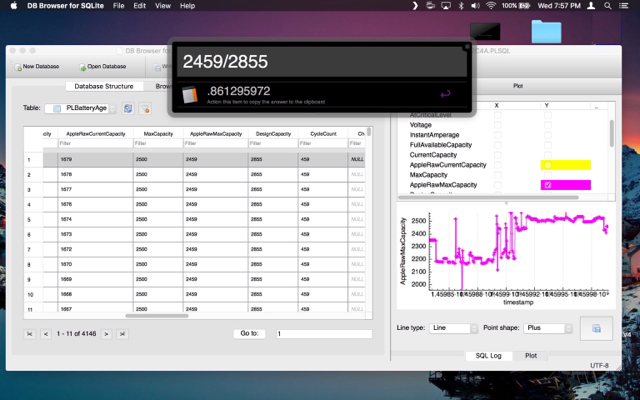The width and height of the screenshot is (640, 400).
Task: Click the time Wed 7:57 PM in menu bar
Action: (x=559, y=6)
